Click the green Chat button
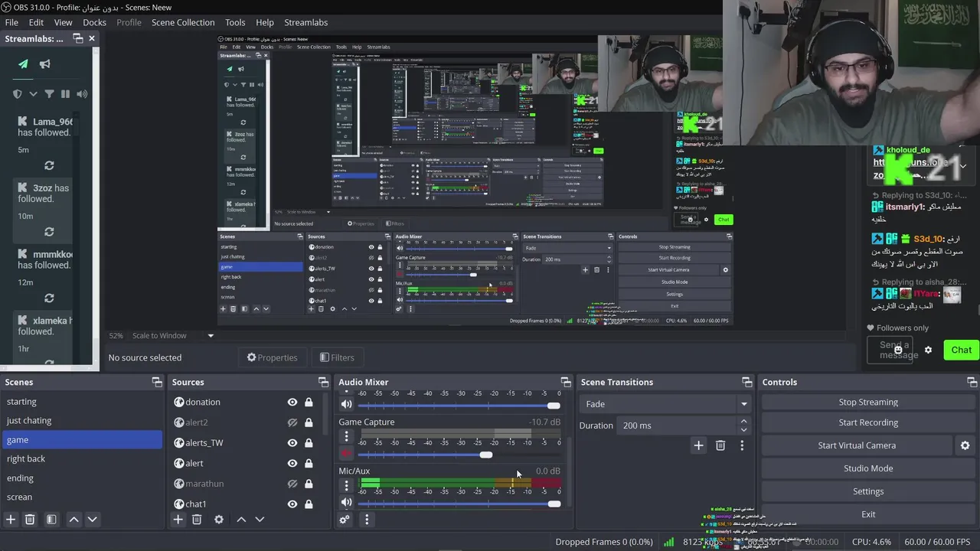The height and width of the screenshot is (551, 980). pyautogui.click(x=962, y=350)
